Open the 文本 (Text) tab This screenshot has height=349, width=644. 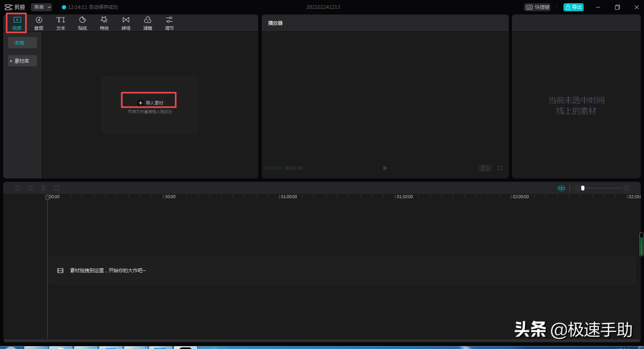pyautogui.click(x=61, y=23)
